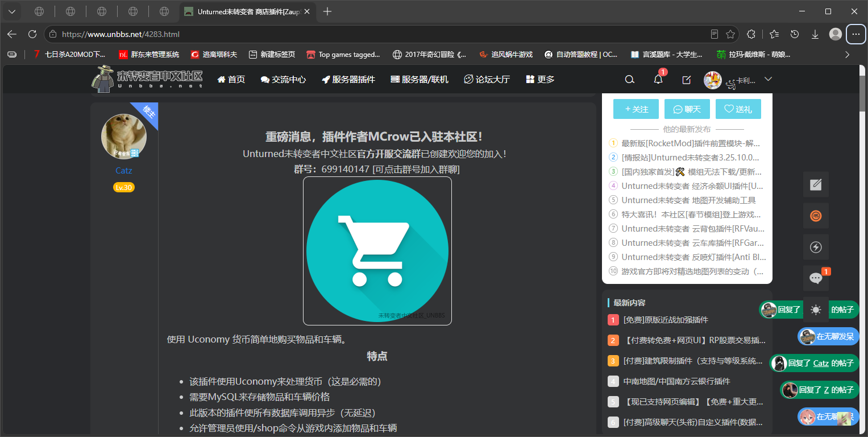
Task: Open post Unturned未转变者 云背包插件
Action: click(693, 229)
